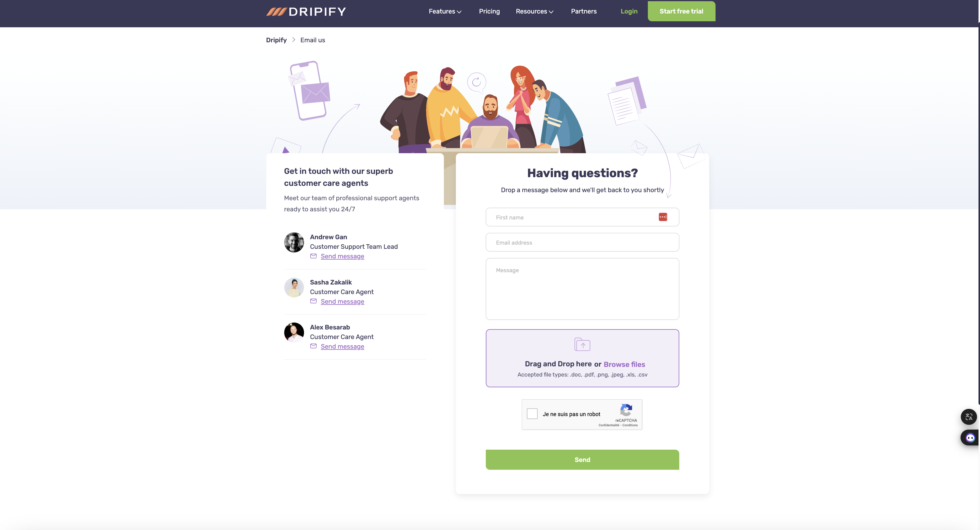Click the email icon next to Sasha Zakalik
The height and width of the screenshot is (530, 980).
coord(314,302)
